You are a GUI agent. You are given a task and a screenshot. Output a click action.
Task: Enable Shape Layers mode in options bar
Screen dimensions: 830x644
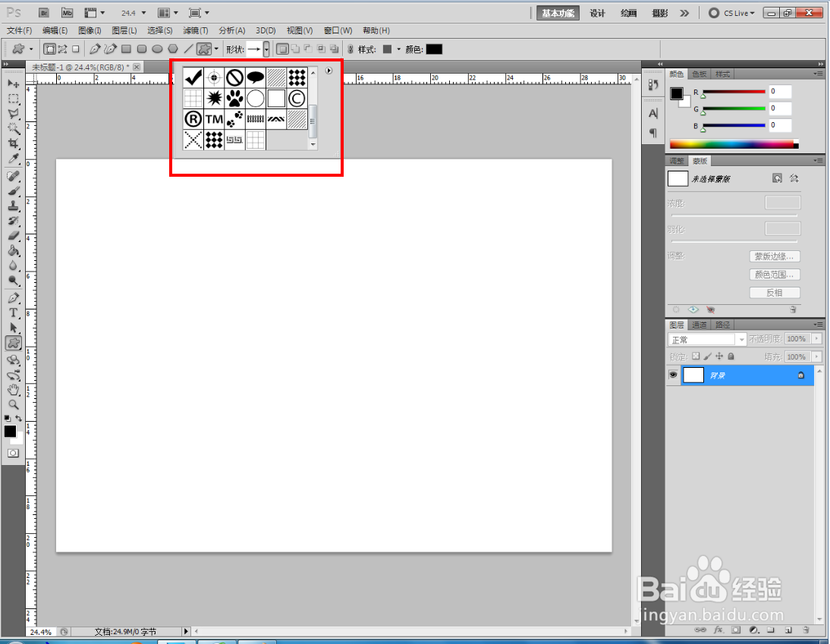(50, 49)
